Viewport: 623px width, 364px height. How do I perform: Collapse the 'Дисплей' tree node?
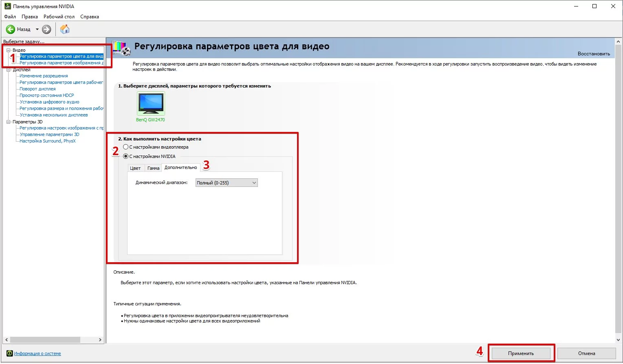coord(8,70)
